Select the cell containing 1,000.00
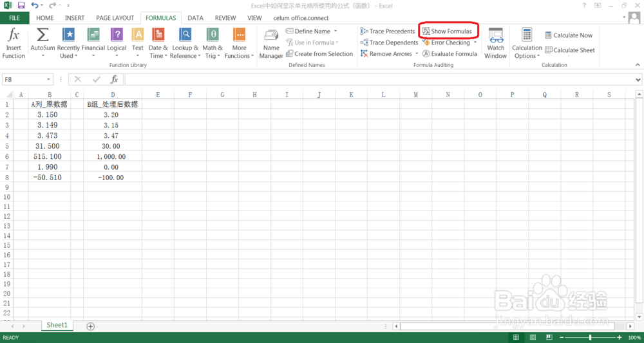Viewport: 644px width, 343px height. click(x=113, y=156)
